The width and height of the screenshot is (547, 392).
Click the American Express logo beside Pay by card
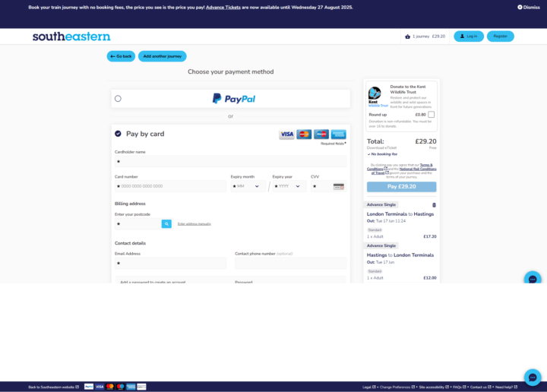tap(338, 134)
